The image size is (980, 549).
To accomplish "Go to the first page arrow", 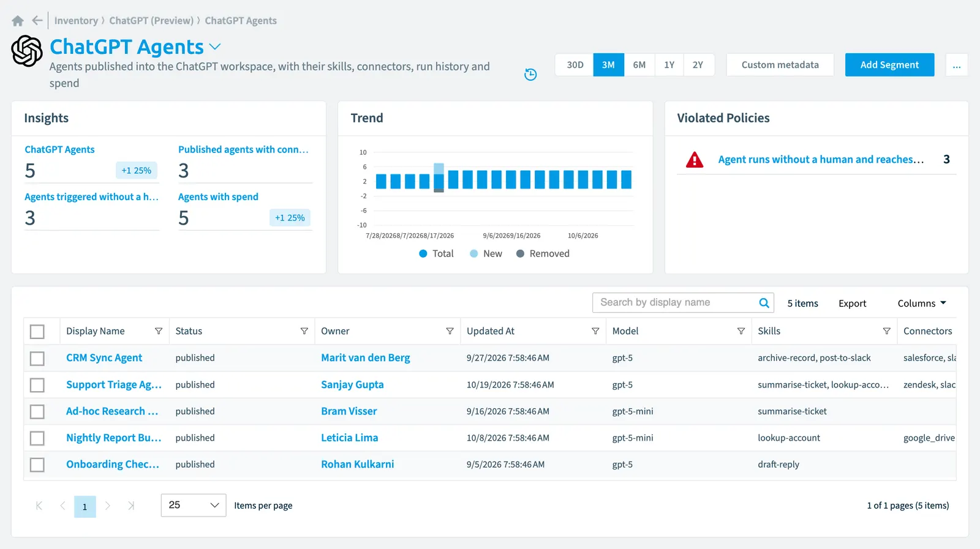I will [x=39, y=506].
